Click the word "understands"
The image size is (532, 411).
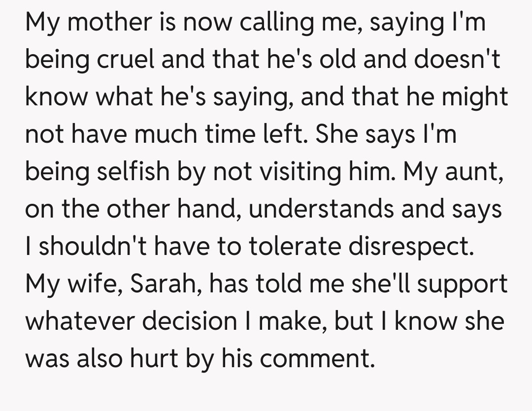point(322,209)
